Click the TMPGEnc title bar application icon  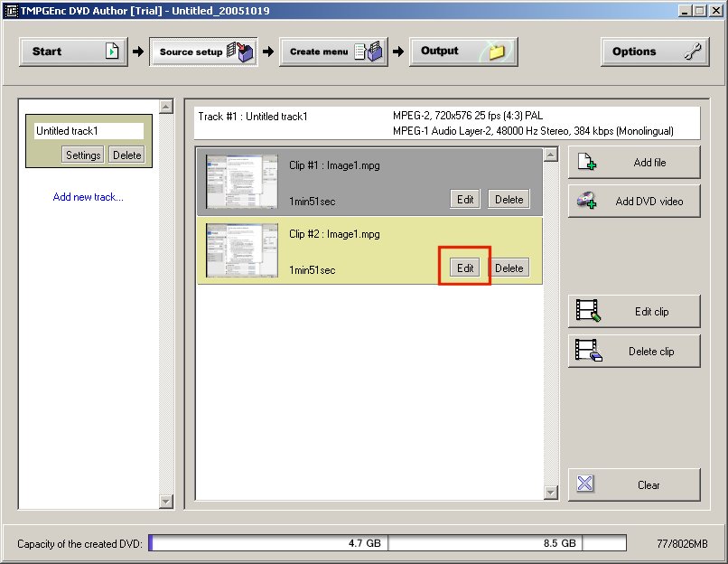[x=11, y=11]
